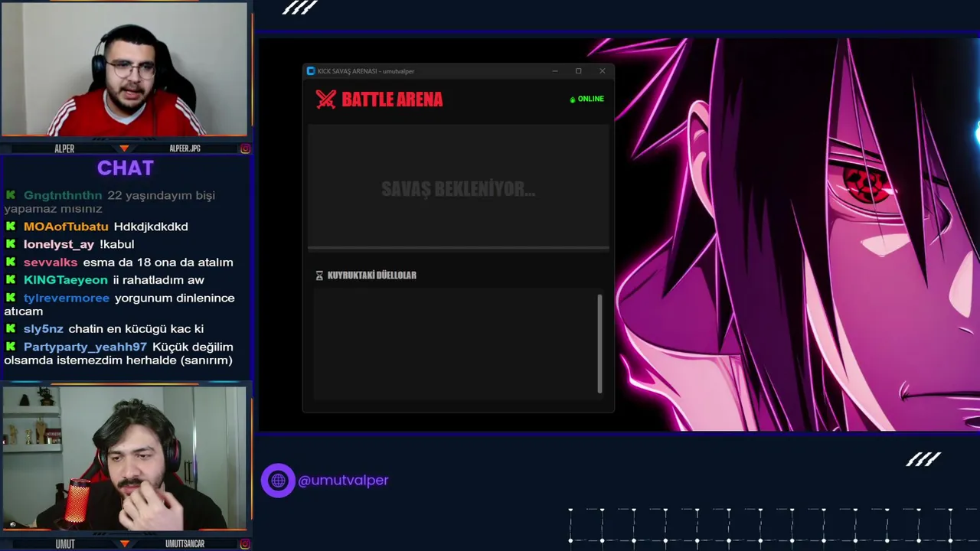Click the message 'chatin en kücügü kac ki'
Screen dimensions: 980x551
pyautogui.click(x=136, y=329)
